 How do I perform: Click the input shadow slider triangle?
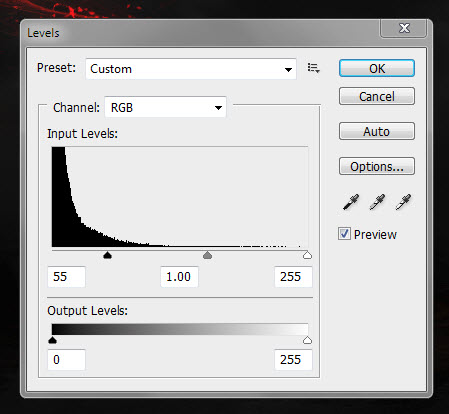(107, 255)
